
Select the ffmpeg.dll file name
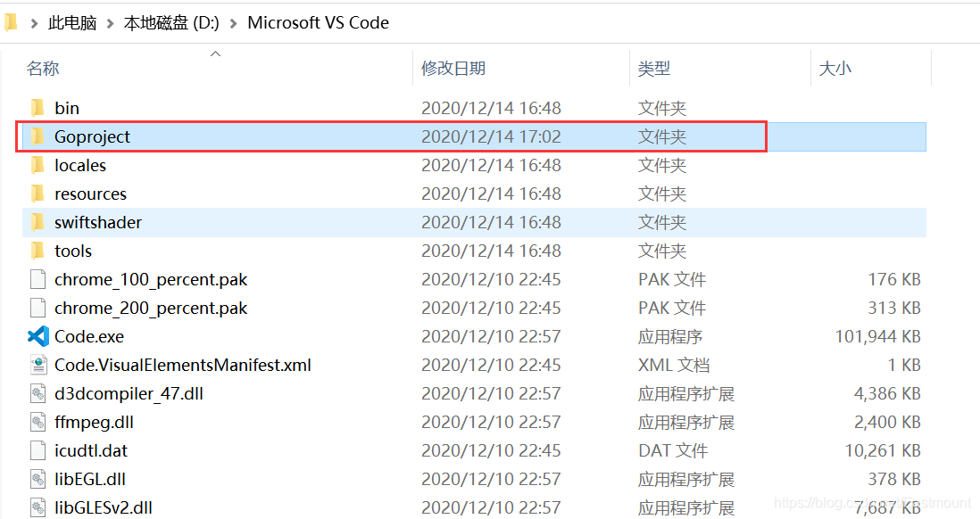tap(94, 423)
